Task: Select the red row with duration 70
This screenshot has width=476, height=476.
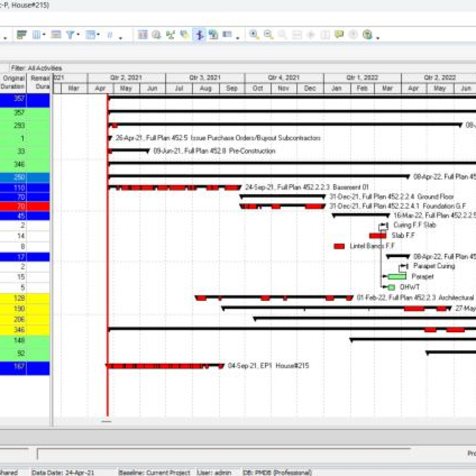Action: [25, 207]
